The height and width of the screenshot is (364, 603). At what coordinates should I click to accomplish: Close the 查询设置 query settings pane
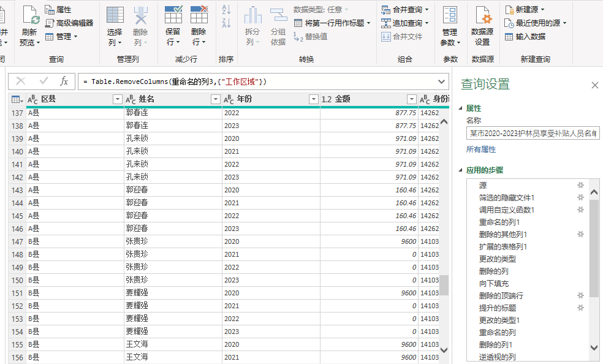tap(594, 85)
